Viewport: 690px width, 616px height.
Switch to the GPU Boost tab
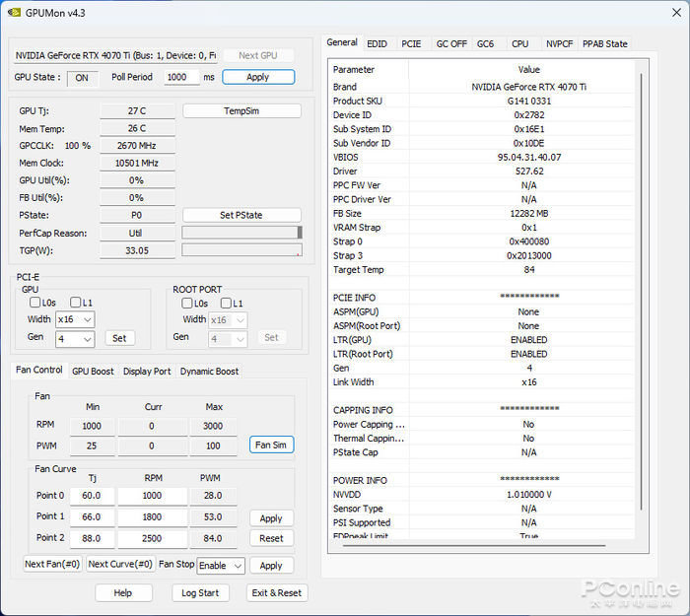[93, 372]
